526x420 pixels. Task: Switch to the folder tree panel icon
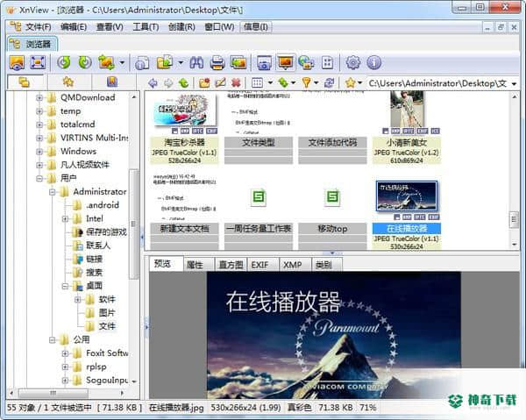pyautogui.click(x=25, y=82)
